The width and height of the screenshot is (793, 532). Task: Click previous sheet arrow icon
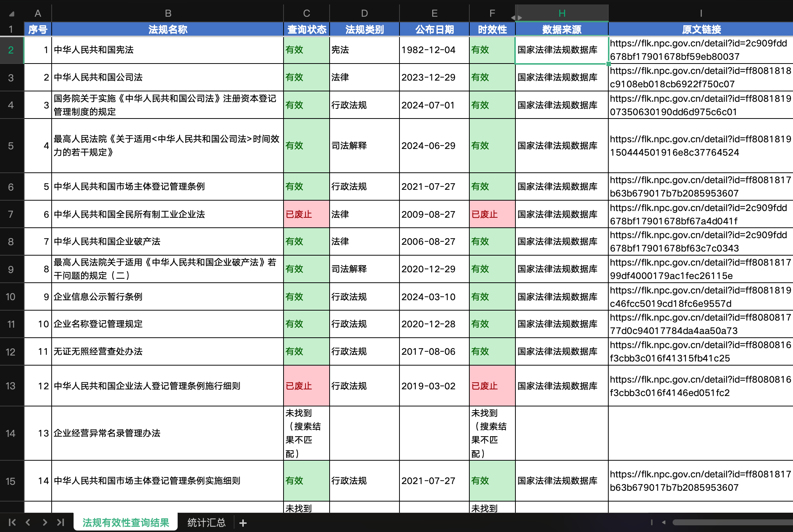click(28, 522)
